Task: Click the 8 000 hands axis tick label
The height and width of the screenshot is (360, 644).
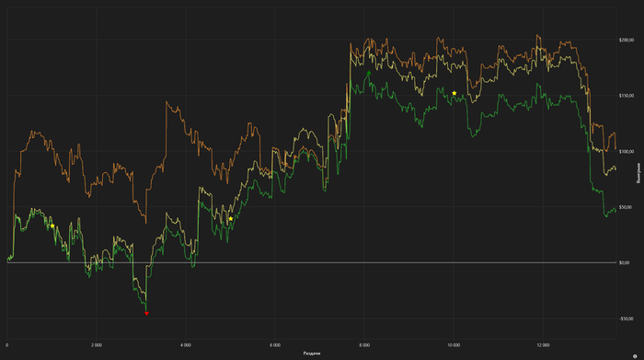Action: pyautogui.click(x=364, y=345)
